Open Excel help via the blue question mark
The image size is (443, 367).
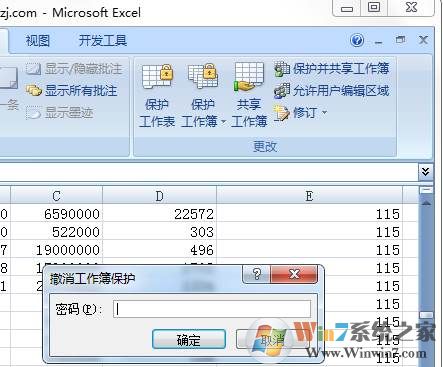pyautogui.click(x=357, y=41)
